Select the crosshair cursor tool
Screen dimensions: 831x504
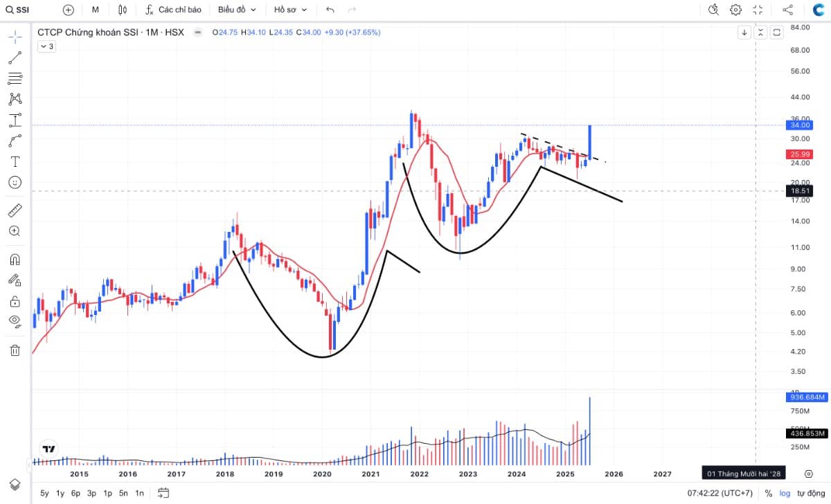click(15, 37)
